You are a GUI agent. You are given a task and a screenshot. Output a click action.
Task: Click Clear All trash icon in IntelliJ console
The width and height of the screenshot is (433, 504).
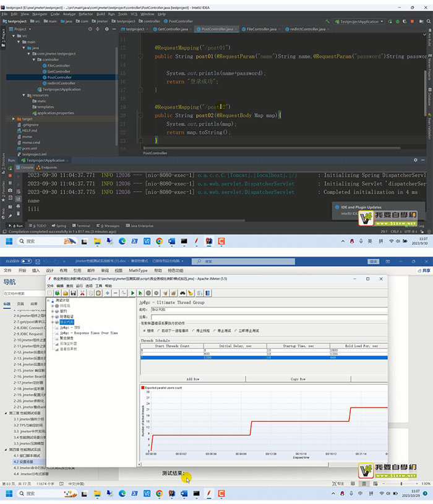(x=18, y=213)
